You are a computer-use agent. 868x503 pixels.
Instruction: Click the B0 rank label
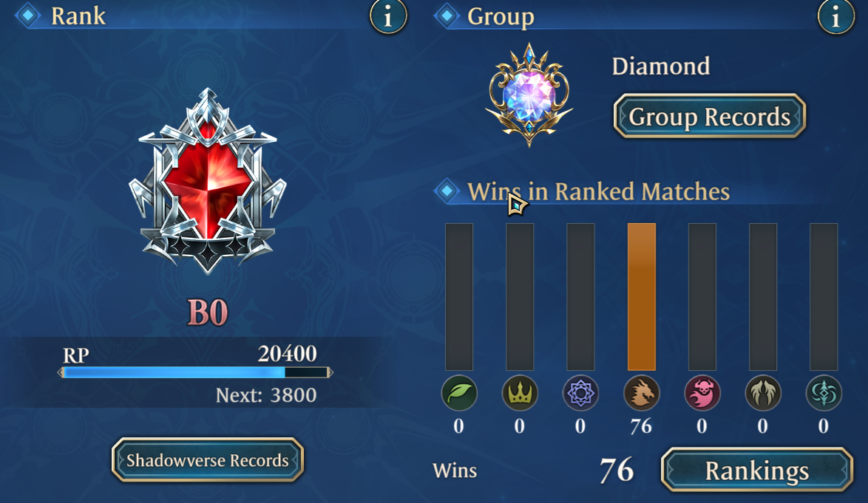click(x=208, y=313)
